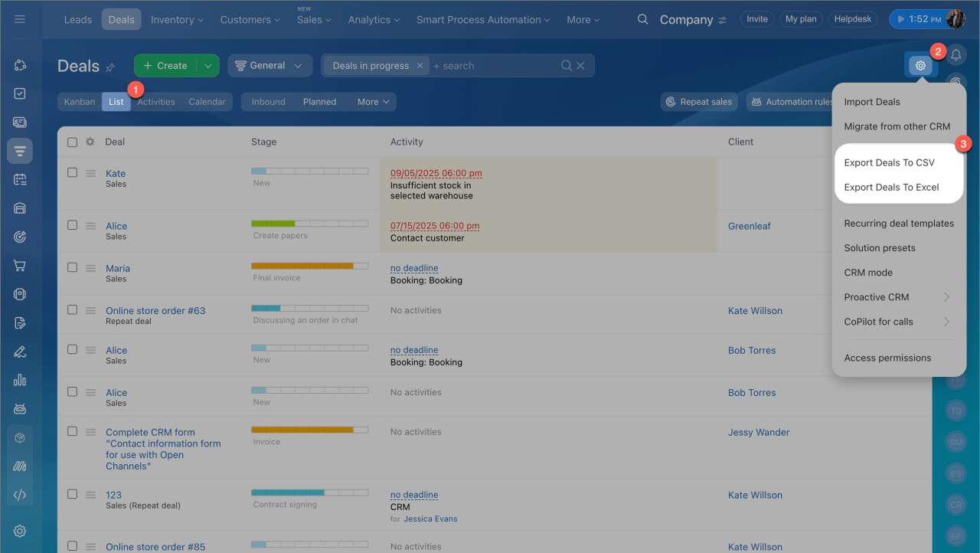Open the hamburger menu in the top-left corner
The image size is (980, 553).
coord(20,19)
